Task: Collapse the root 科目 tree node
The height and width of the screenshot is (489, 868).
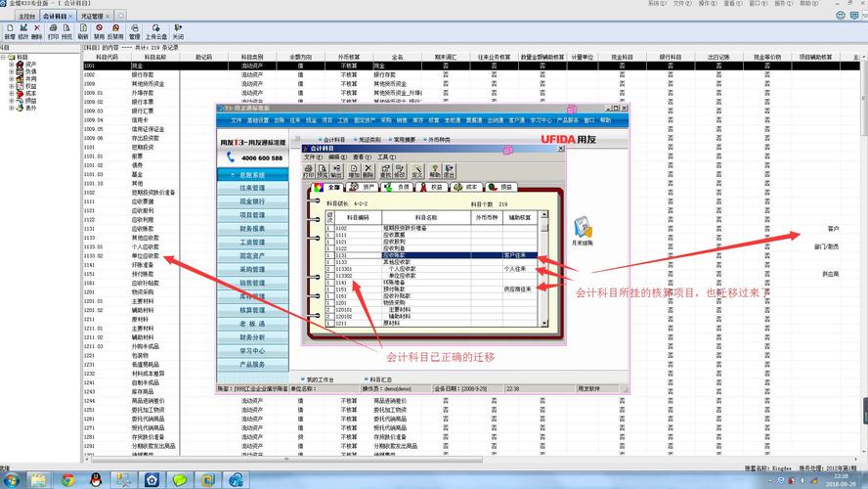Action: (x=3, y=57)
